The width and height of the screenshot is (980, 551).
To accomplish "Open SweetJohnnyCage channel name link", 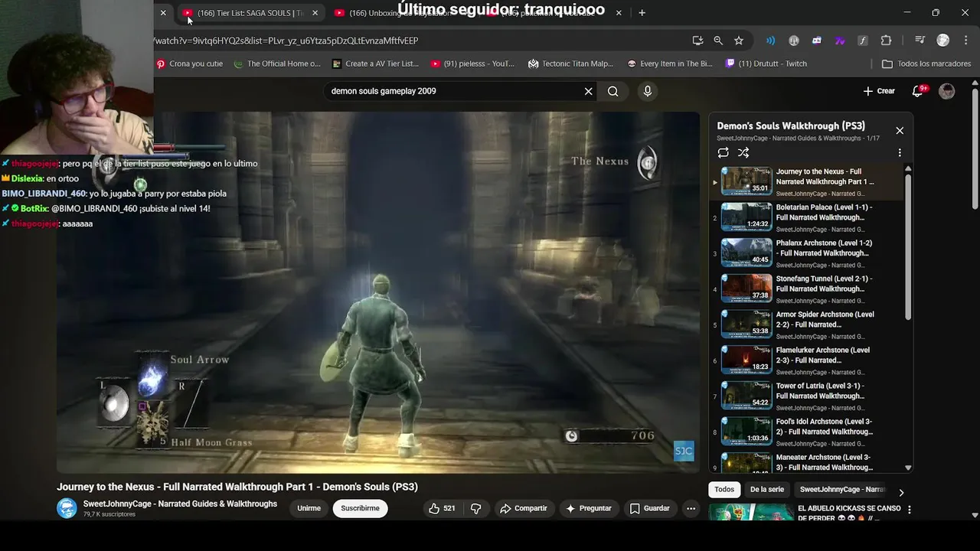I will pos(180,504).
